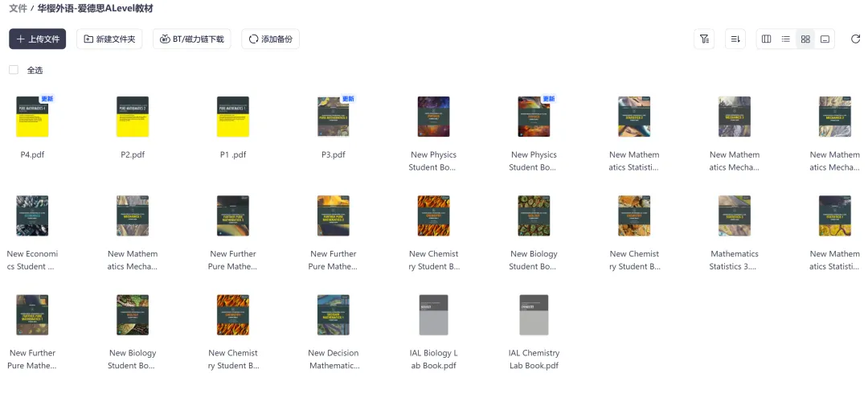Open New Physics file marked 更新
868x394 pixels.
(x=534, y=117)
